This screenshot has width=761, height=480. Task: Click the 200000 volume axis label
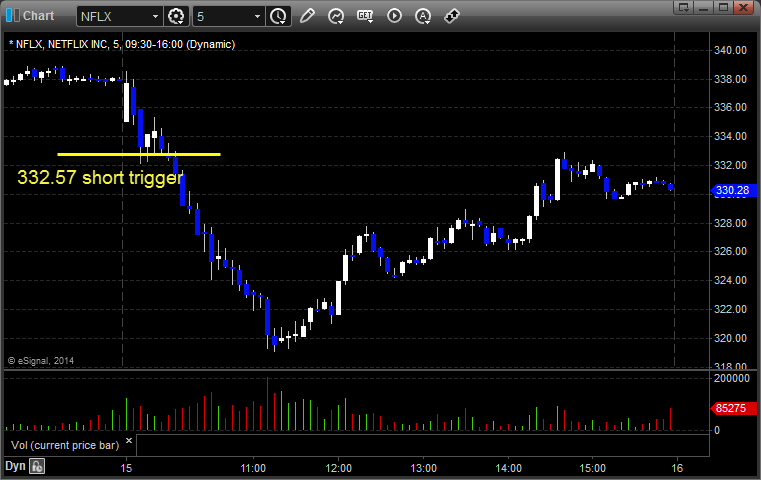[x=732, y=379]
